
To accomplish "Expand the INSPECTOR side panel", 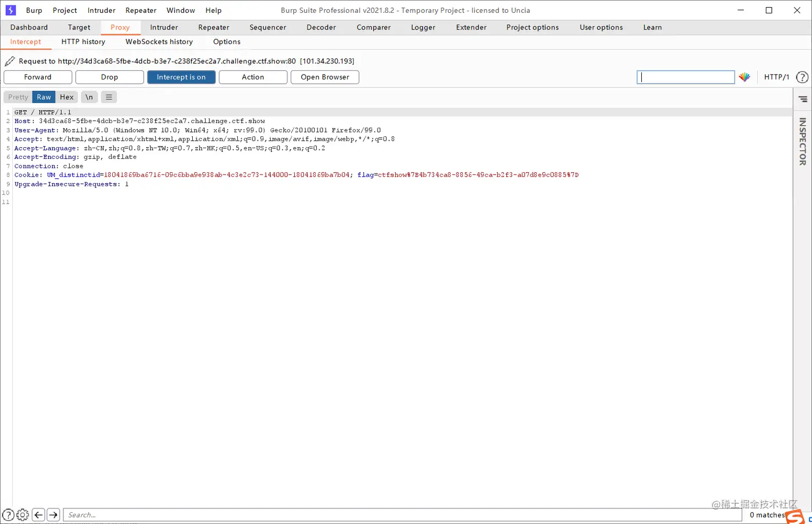I will [x=802, y=141].
